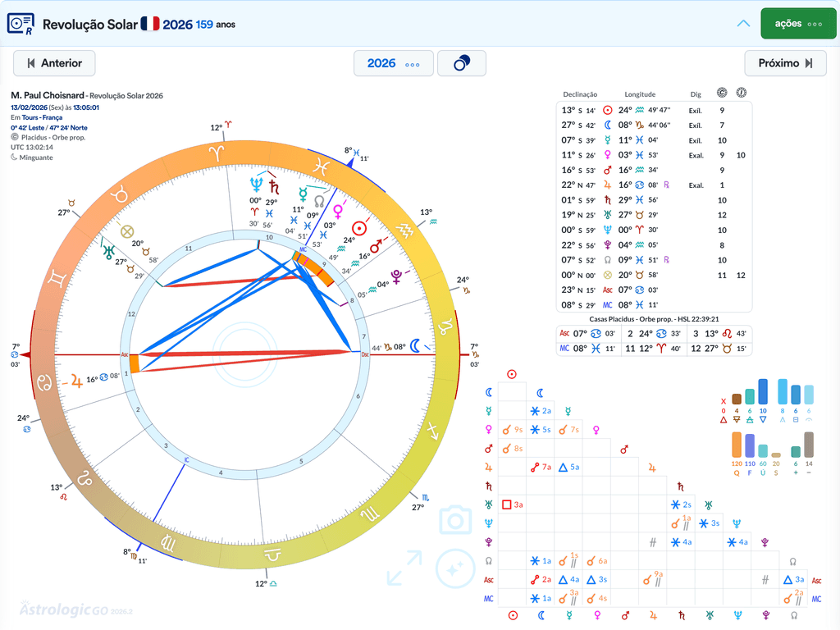Open the ações actions menu
The width and height of the screenshot is (840, 630).
pos(798,24)
